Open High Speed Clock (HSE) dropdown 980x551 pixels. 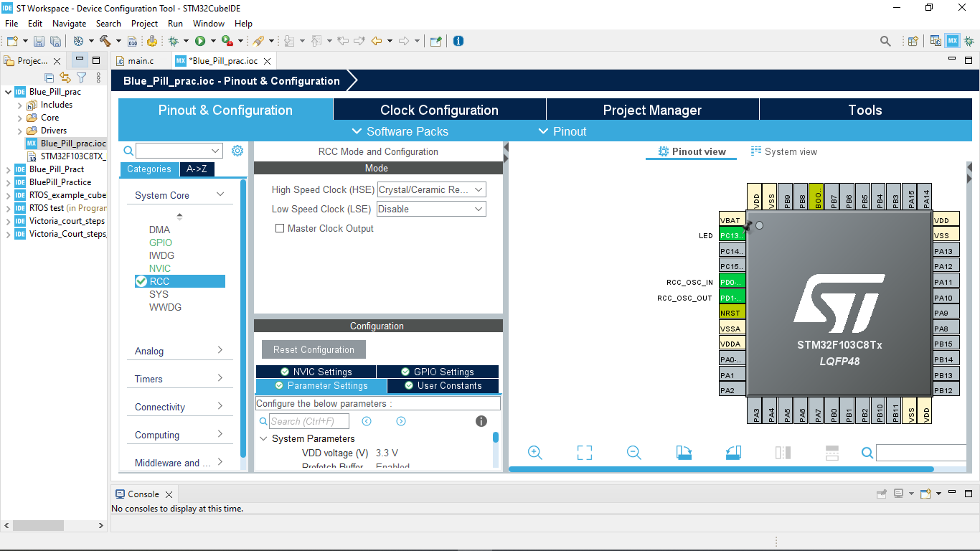point(432,189)
